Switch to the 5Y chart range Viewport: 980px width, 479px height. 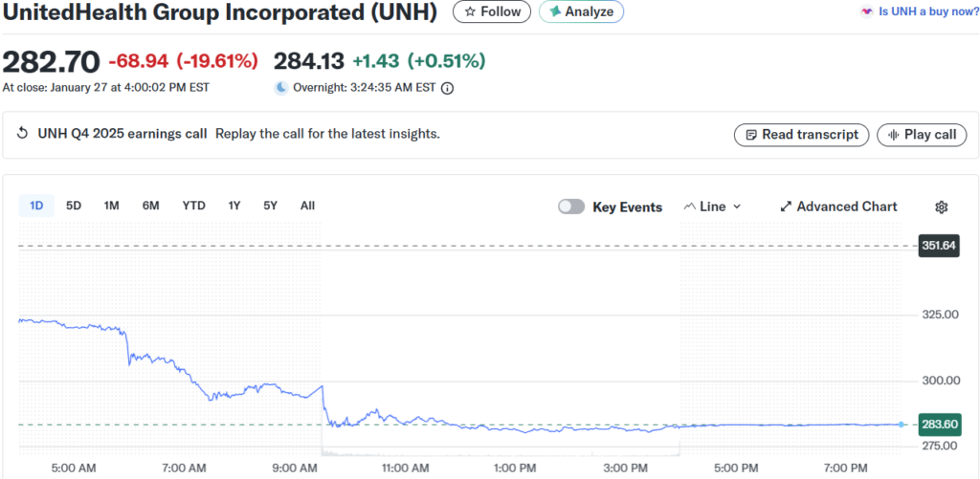(271, 206)
